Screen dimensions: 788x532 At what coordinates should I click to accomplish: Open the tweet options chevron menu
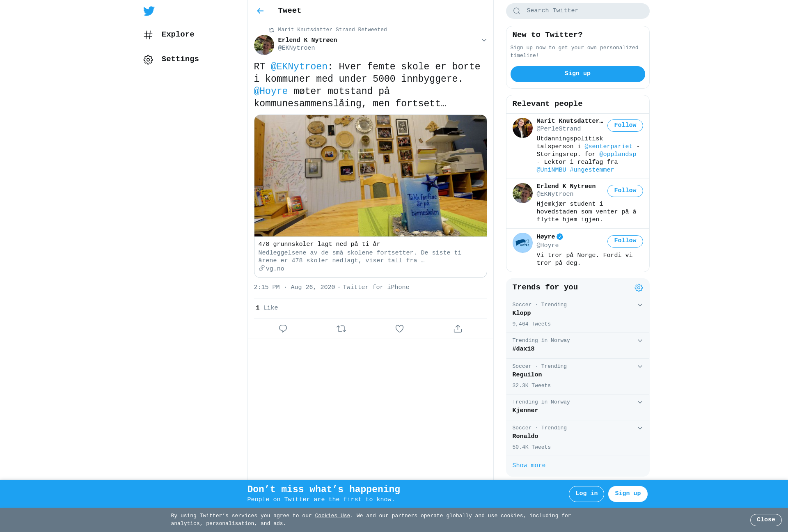coord(484,40)
